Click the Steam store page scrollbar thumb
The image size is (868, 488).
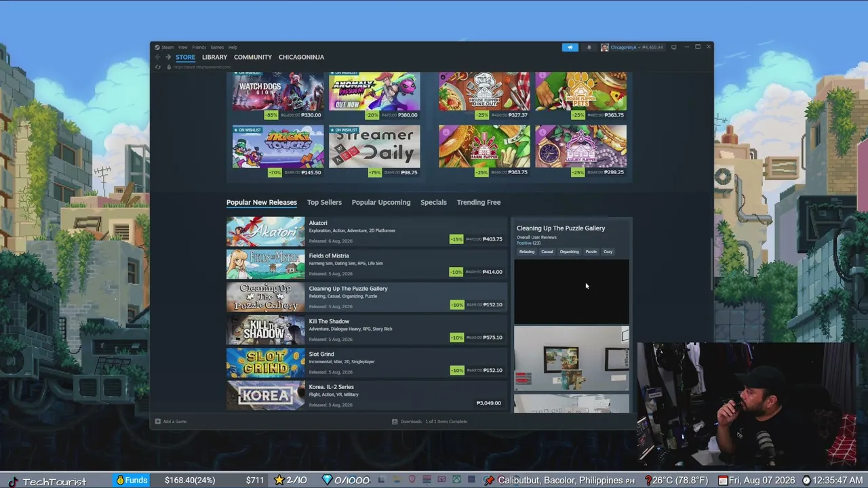coord(710,263)
